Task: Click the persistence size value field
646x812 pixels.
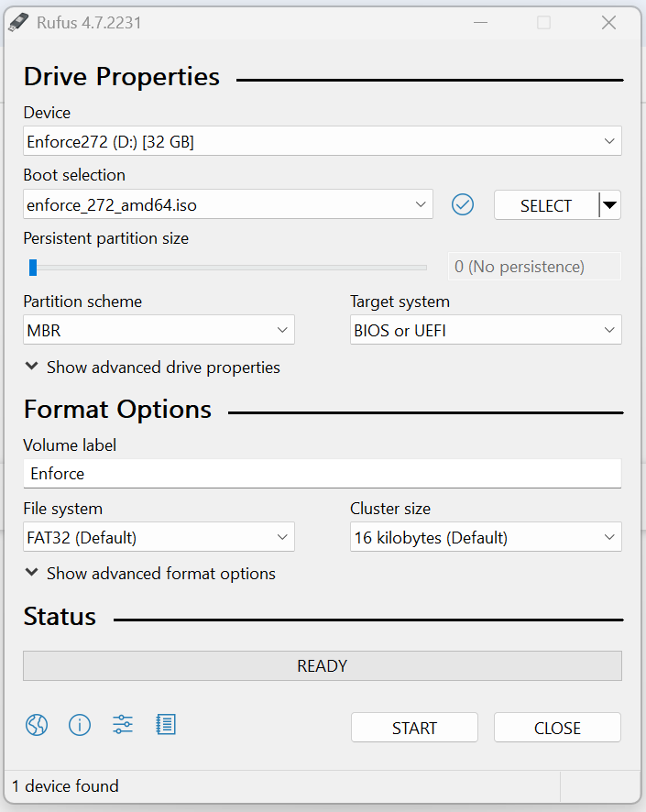Action: 534,266
